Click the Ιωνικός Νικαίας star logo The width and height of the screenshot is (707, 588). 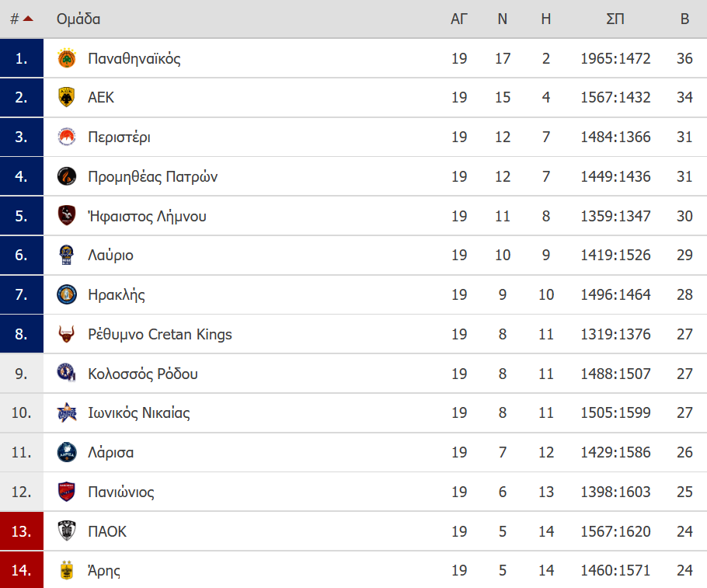coord(67,412)
